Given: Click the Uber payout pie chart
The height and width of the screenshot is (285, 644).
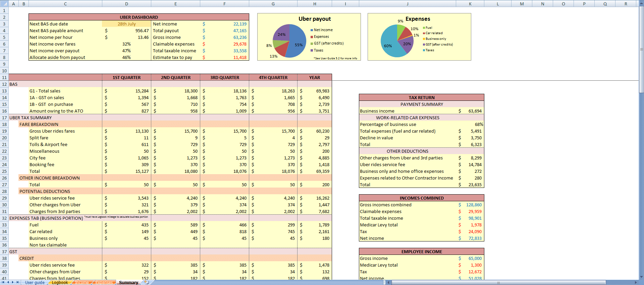Looking at the screenshot, I should pos(289,41).
